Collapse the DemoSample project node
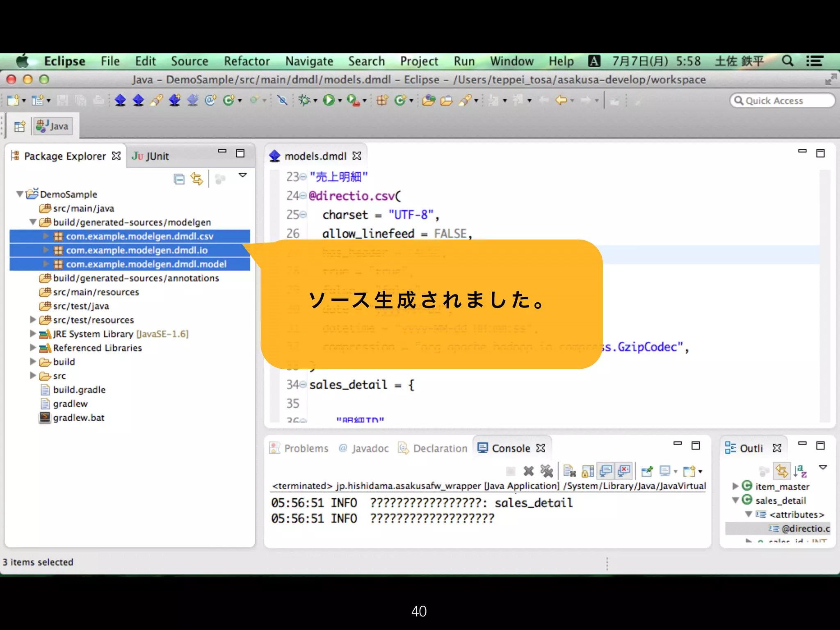 point(19,194)
